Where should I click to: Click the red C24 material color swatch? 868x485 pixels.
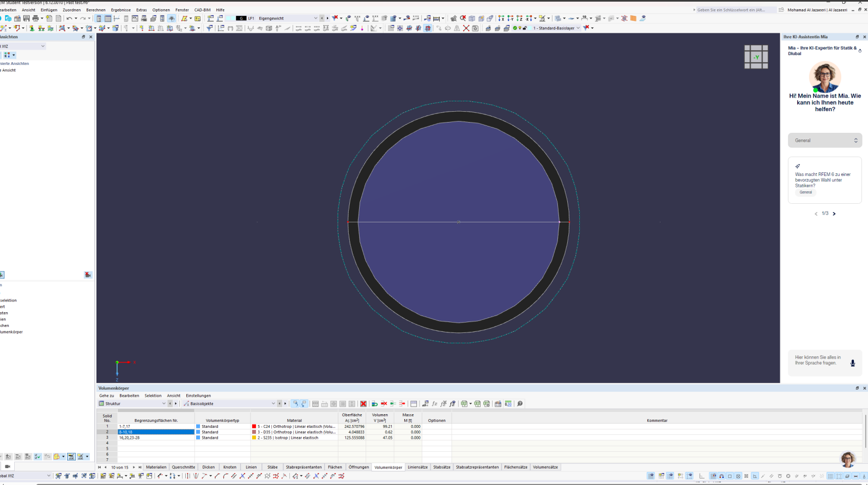254,427
